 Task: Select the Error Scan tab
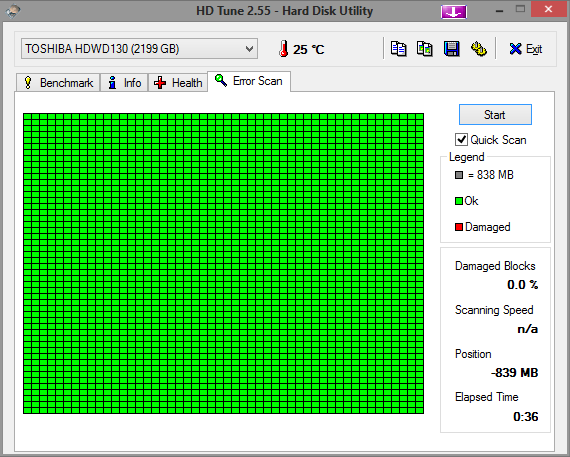pos(249,81)
